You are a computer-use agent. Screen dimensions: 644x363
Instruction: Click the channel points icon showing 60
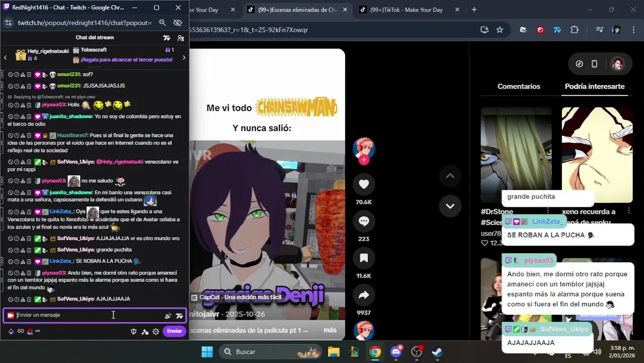[11, 331]
